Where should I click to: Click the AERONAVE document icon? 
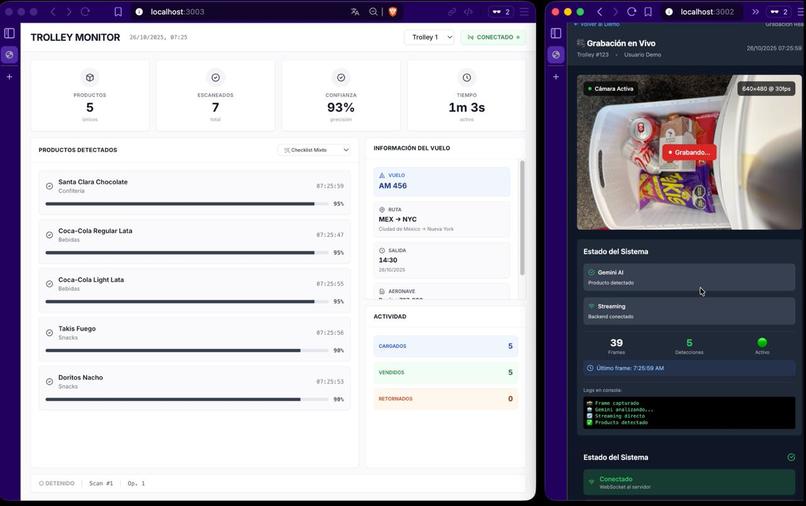[382, 291]
